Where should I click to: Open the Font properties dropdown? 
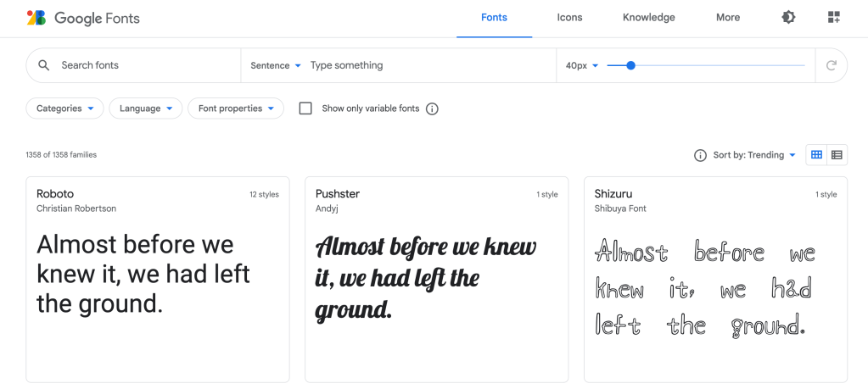click(x=235, y=108)
